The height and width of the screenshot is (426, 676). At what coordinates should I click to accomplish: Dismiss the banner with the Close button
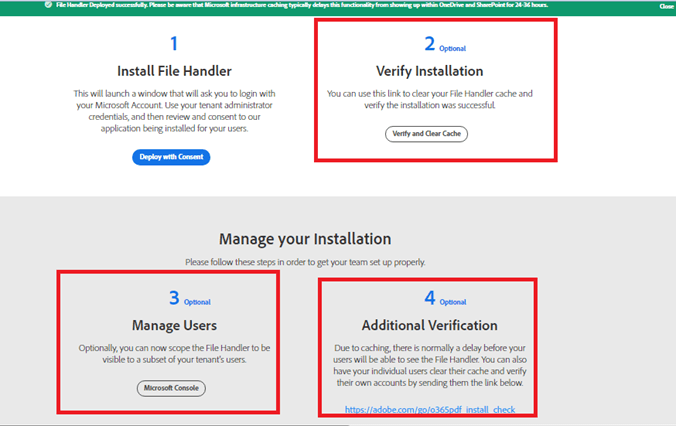click(x=667, y=6)
